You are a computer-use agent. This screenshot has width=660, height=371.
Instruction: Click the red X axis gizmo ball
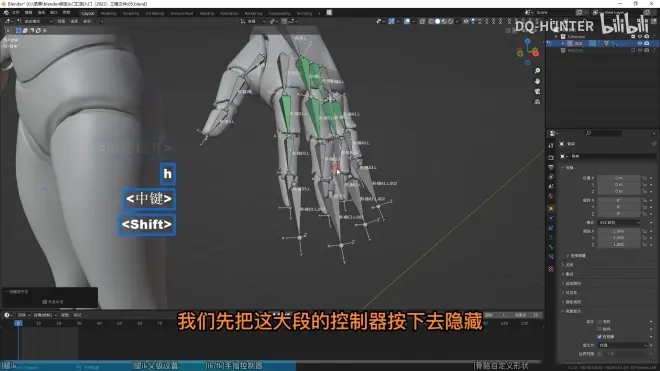pyautogui.click(x=535, y=53)
